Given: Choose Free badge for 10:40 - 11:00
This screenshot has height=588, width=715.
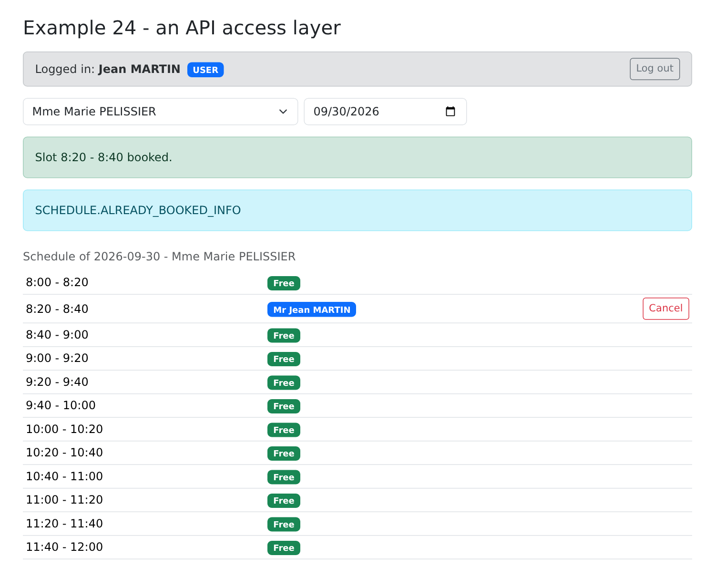Looking at the screenshot, I should point(284,477).
